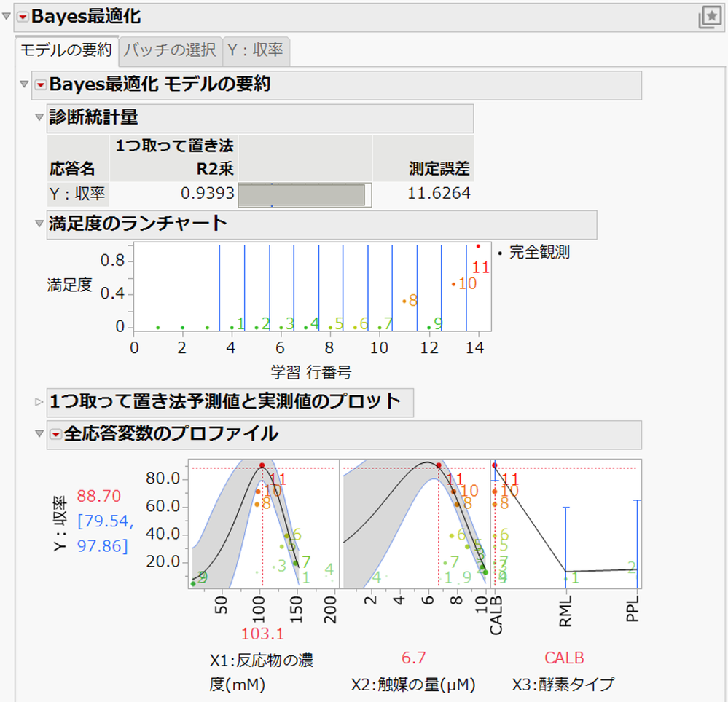The width and height of the screenshot is (728, 702).
Task: Click the PPL level on X3 axis
Action: pos(633,610)
